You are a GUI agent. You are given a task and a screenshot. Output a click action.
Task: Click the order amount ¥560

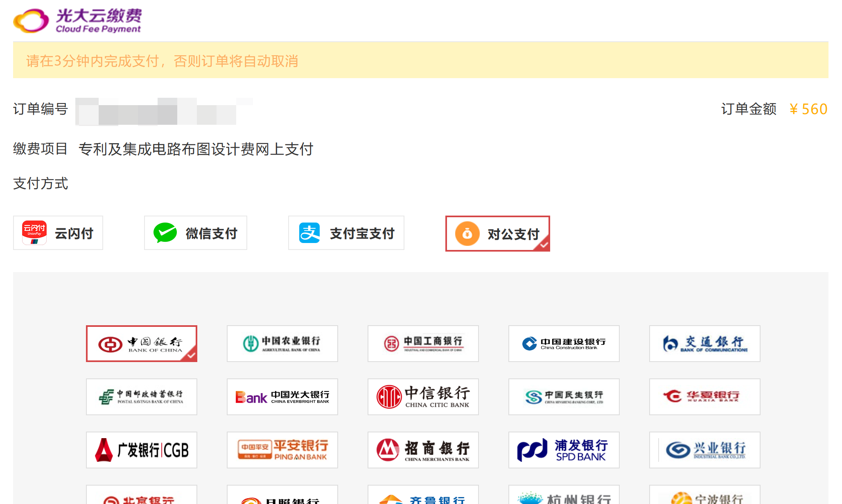click(808, 109)
